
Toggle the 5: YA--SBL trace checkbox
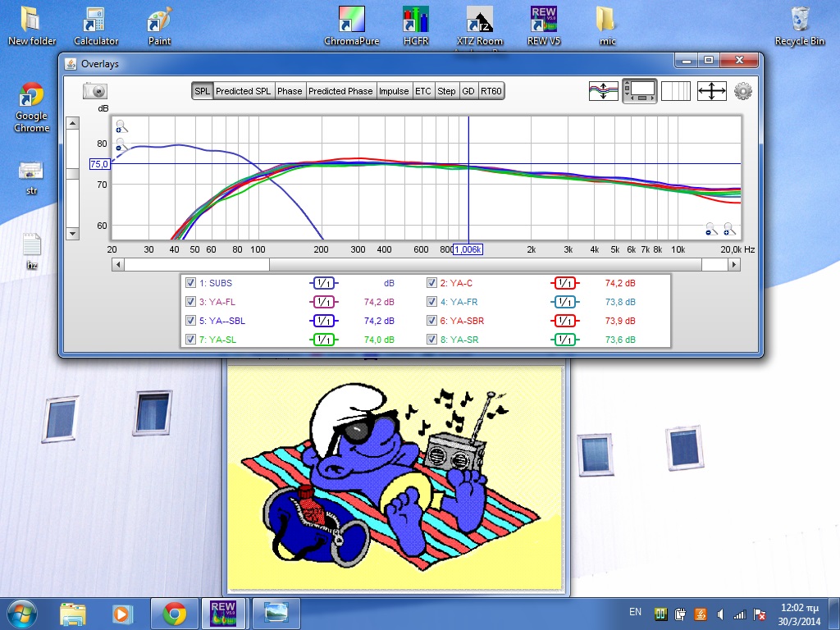coord(190,321)
